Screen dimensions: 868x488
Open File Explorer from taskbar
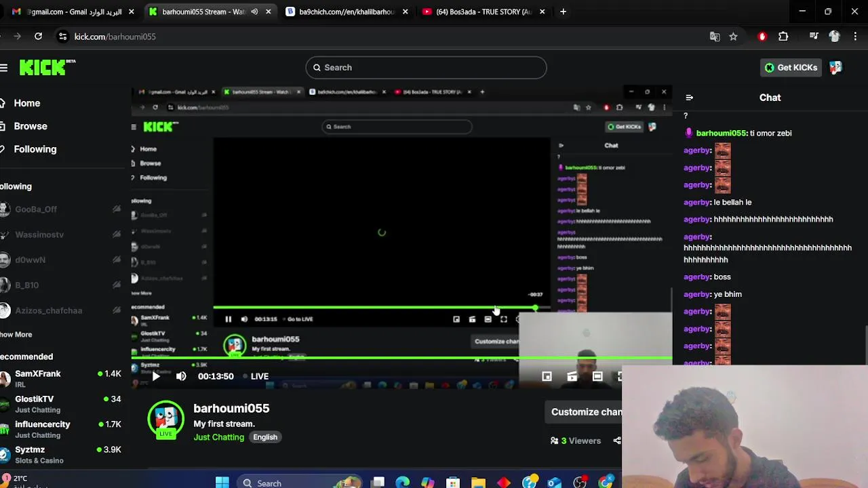[479, 483]
